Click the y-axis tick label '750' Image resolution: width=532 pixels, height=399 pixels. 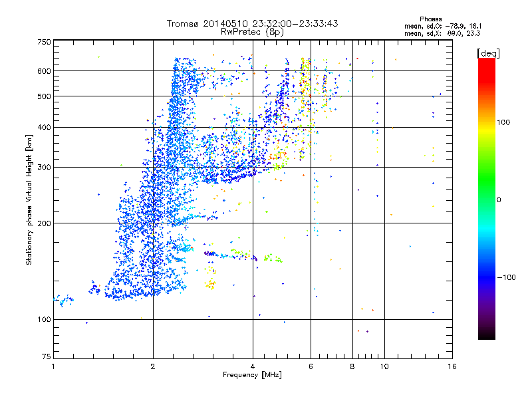tap(45, 42)
